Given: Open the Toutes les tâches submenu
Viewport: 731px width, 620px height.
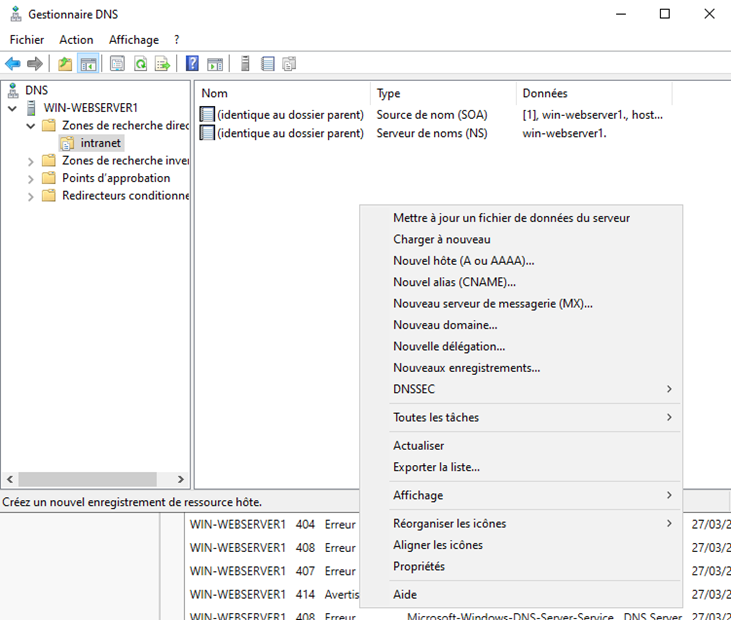Looking at the screenshot, I should pos(521,417).
